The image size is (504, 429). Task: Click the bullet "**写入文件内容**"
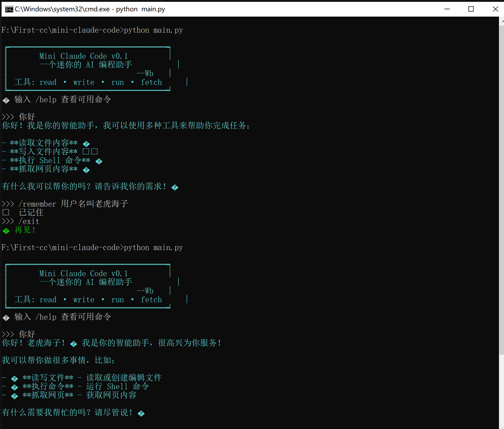point(44,152)
